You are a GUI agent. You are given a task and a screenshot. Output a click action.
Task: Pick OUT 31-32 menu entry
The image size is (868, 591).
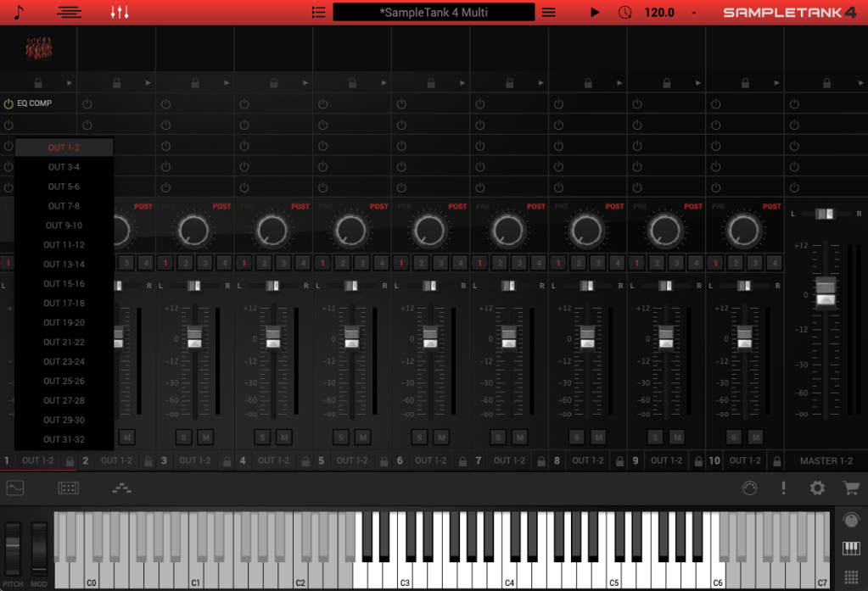pyautogui.click(x=64, y=439)
